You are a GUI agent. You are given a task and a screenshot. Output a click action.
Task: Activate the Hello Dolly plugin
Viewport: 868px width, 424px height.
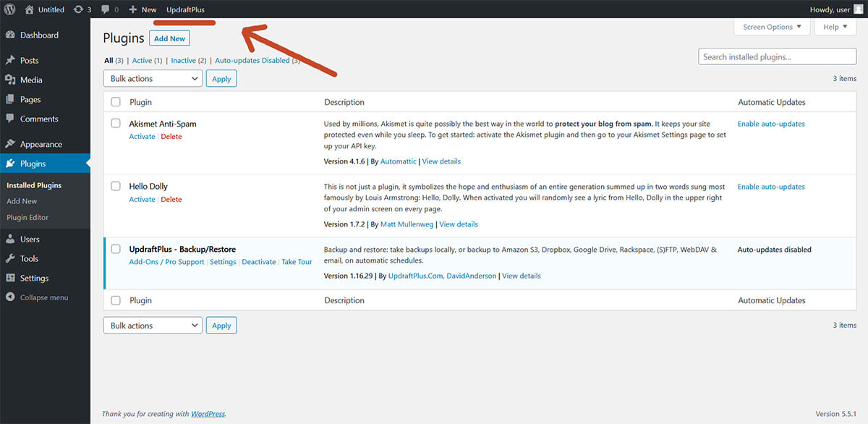(x=142, y=200)
